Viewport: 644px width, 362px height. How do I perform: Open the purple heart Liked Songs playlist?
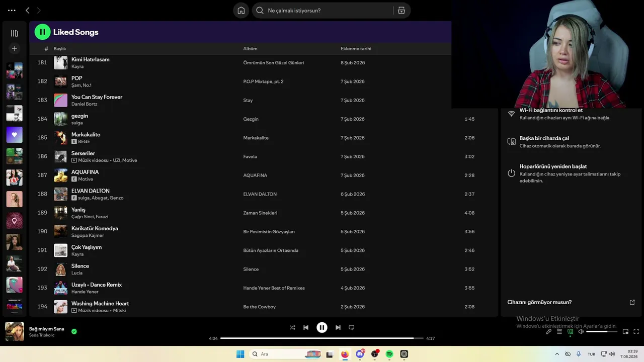[14, 135]
